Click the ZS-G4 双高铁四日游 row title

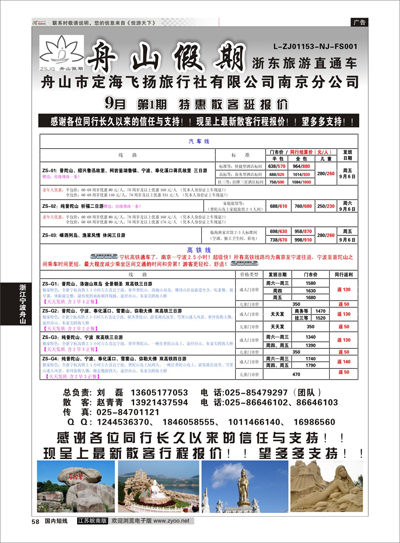coord(114,359)
